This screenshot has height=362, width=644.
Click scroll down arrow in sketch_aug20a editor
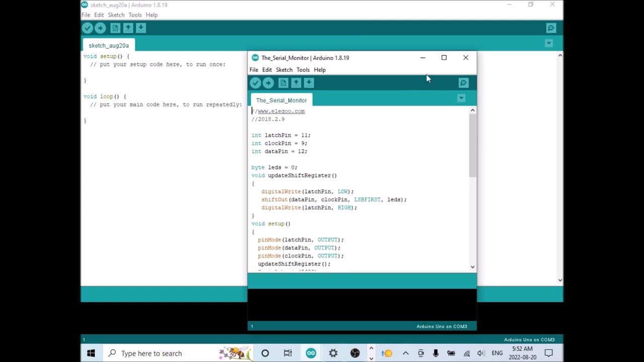(x=560, y=280)
